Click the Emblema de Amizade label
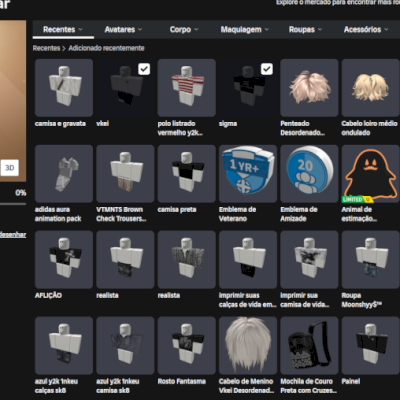Screen dimensions: 400x400 (x=299, y=214)
